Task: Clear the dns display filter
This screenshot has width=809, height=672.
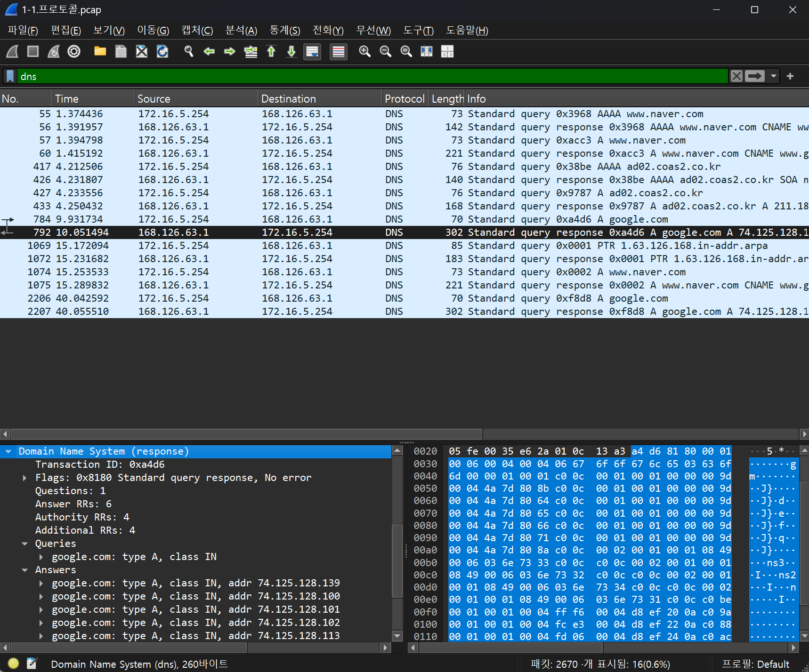Action: (737, 76)
